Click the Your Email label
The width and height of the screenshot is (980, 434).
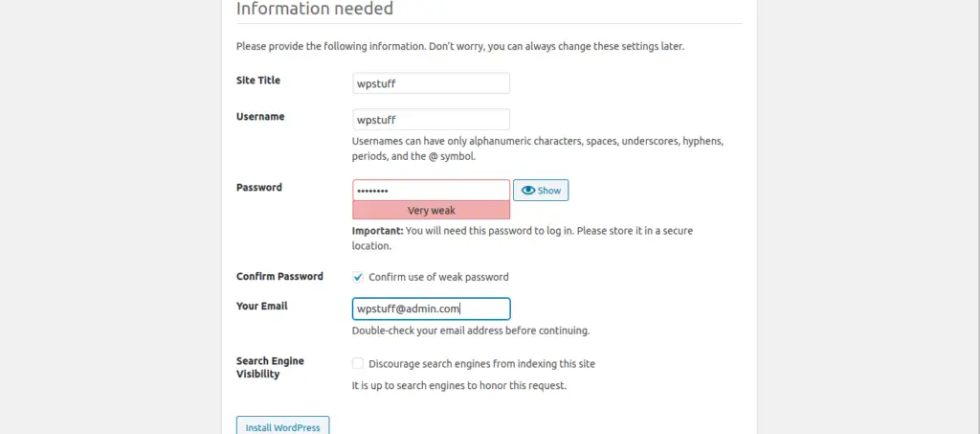(x=262, y=306)
